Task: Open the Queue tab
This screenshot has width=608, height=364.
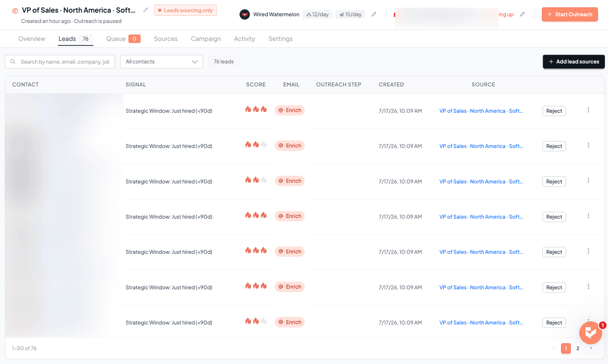Action: (123, 39)
